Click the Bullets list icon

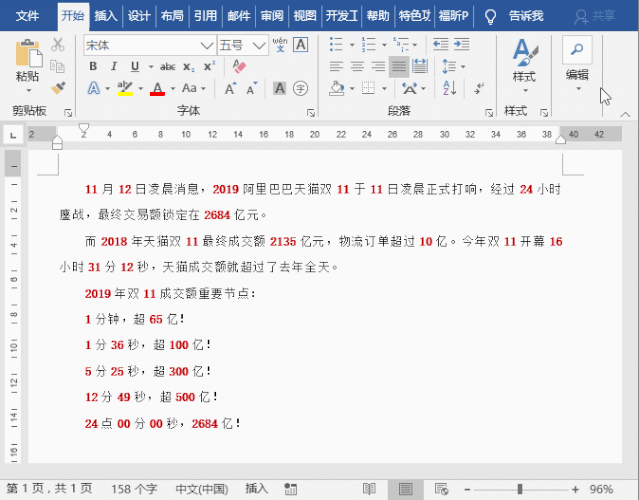point(336,44)
